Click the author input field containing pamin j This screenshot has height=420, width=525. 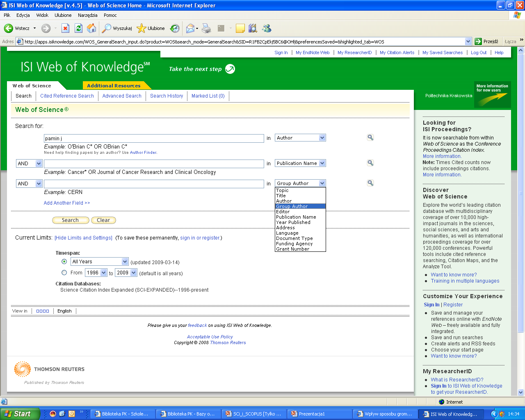tap(154, 139)
